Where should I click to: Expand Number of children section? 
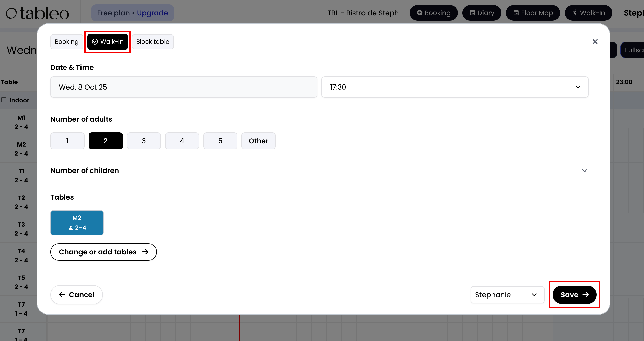(584, 171)
